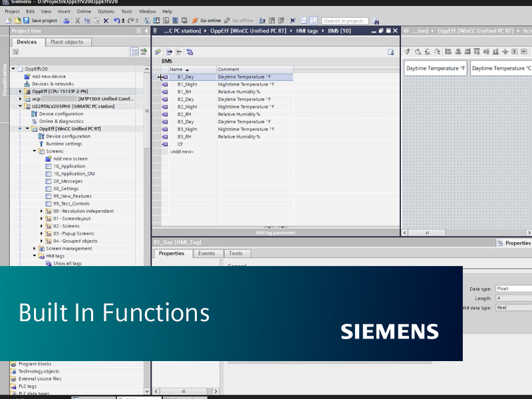This screenshot has height=399, width=532.
Task: Click BMS table settings icon at right
Action: (x=390, y=52)
